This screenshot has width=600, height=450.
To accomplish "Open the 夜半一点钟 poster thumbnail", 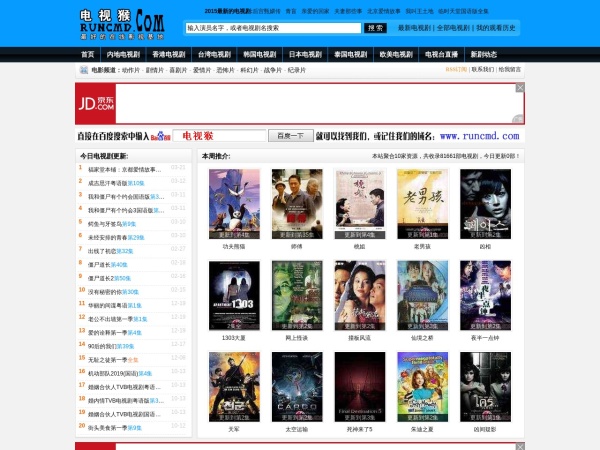I will pos(485,295).
